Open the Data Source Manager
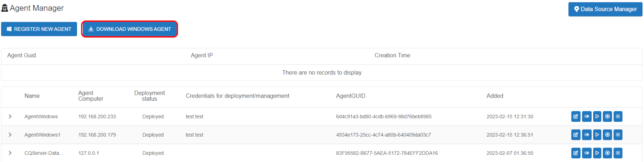644x162 pixels. click(x=605, y=9)
